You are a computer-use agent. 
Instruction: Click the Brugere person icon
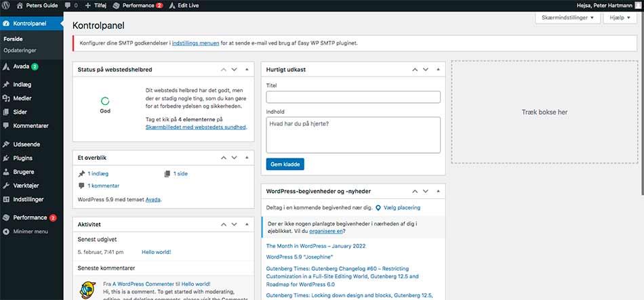5,172
